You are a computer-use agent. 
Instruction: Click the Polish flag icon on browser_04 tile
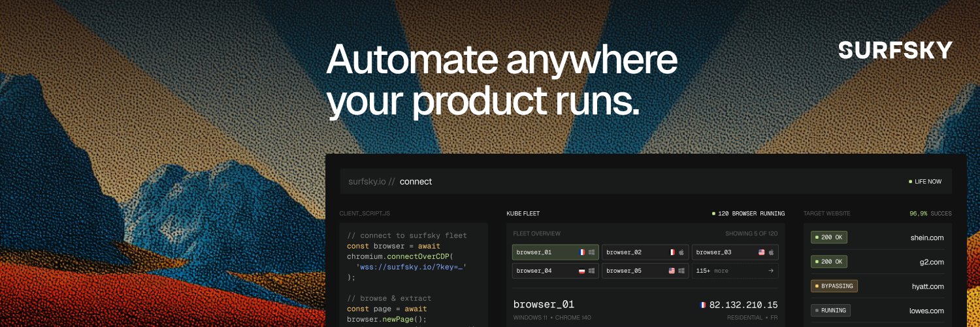point(581,270)
